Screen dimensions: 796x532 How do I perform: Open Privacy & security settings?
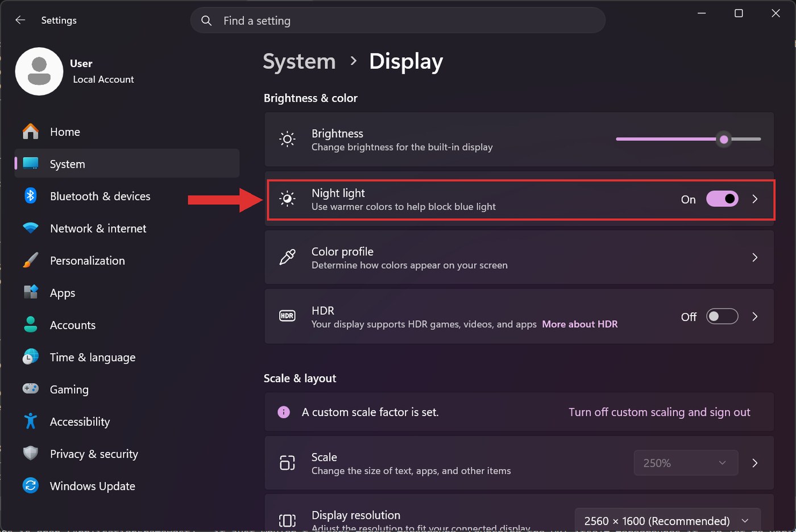(x=127, y=454)
